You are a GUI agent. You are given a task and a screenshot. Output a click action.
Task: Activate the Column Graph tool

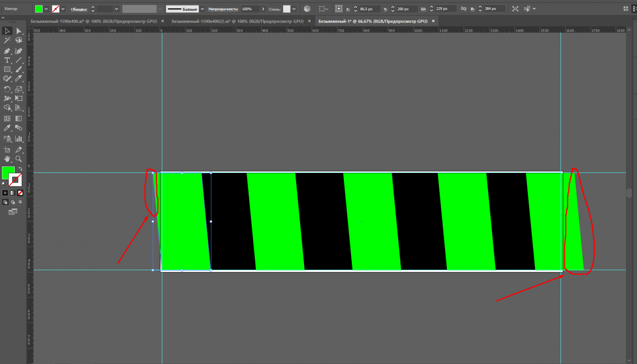click(x=19, y=139)
